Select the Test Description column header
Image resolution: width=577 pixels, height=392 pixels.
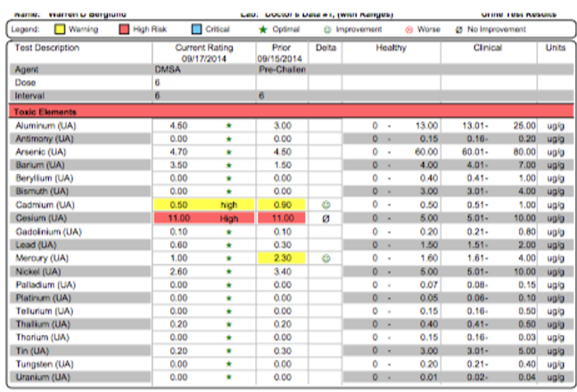coord(48,48)
